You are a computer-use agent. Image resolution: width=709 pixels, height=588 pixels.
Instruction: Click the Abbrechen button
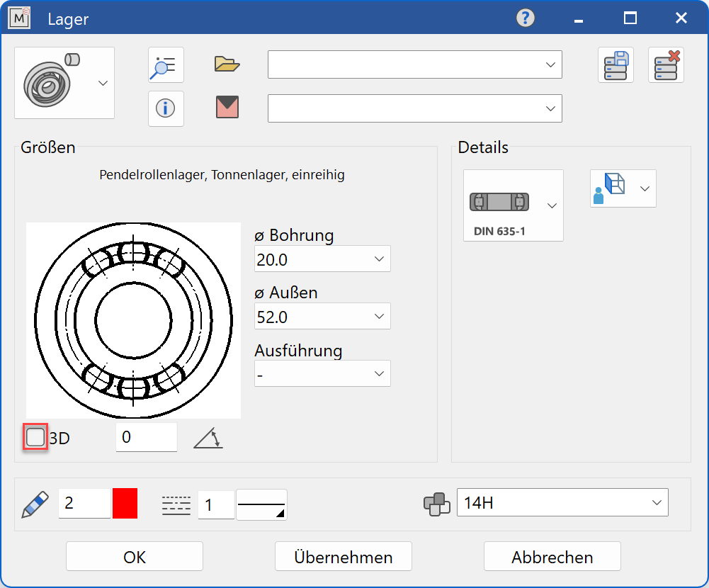pyautogui.click(x=552, y=557)
